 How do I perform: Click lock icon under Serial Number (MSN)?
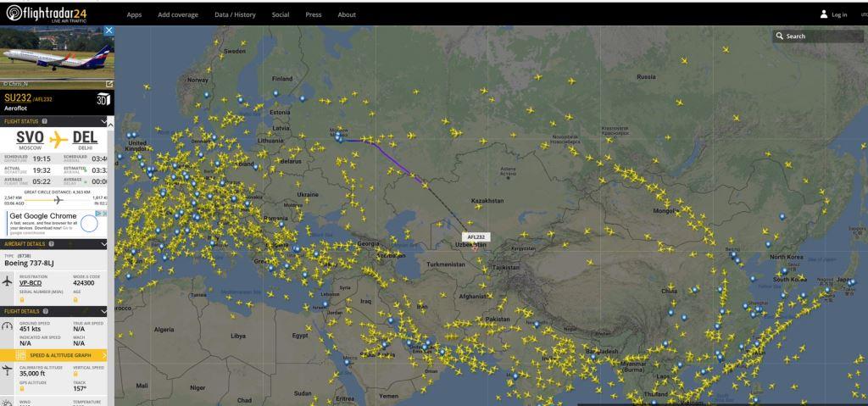click(22, 299)
